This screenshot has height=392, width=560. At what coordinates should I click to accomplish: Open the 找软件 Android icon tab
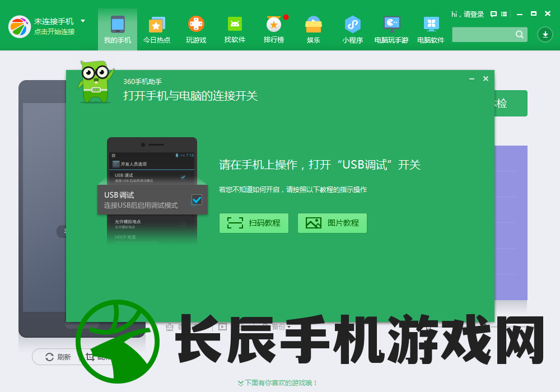coord(235,29)
